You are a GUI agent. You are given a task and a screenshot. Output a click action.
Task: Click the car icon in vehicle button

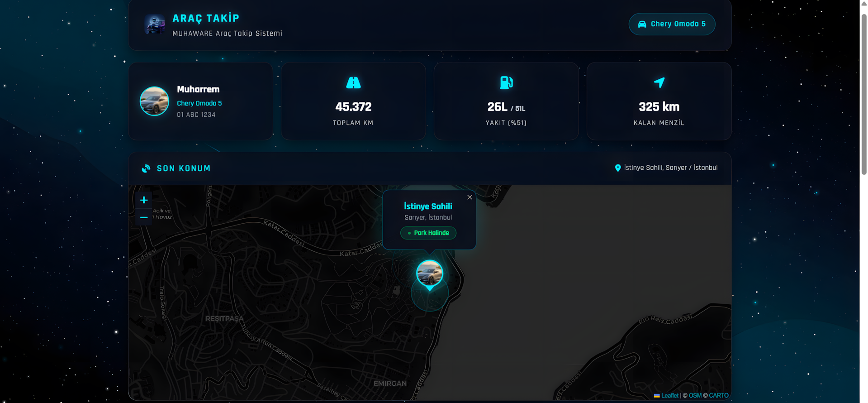click(642, 24)
